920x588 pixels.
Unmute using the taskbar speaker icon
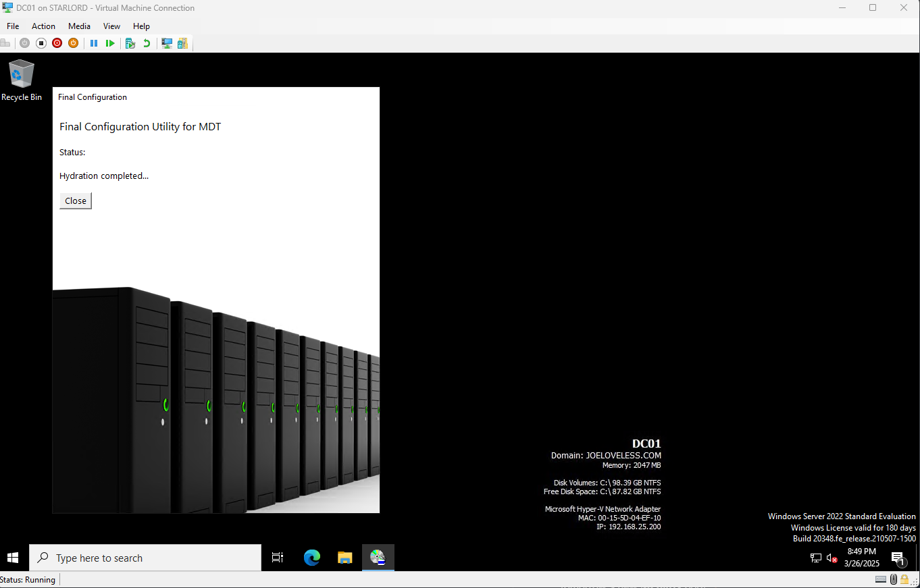[x=832, y=558]
